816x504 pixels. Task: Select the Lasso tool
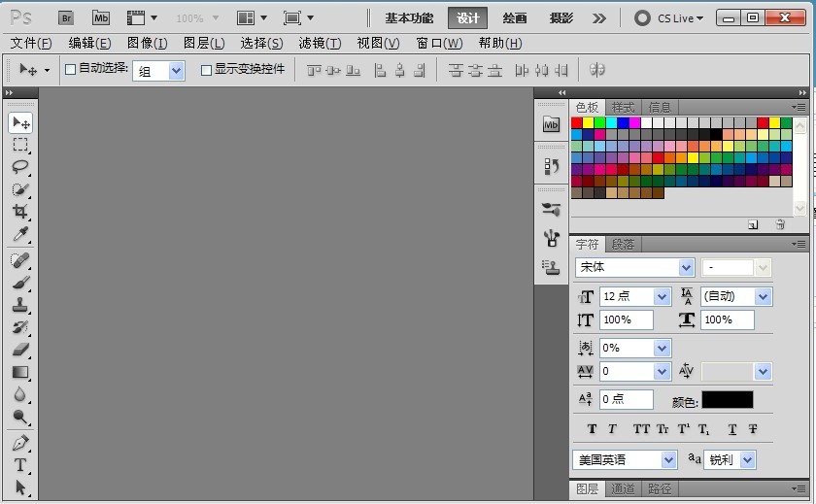(20, 167)
